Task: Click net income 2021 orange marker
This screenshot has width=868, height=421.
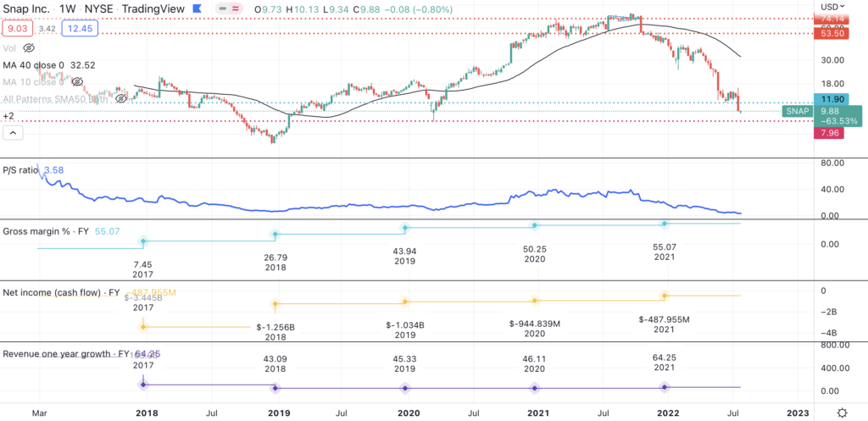Action: [665, 296]
